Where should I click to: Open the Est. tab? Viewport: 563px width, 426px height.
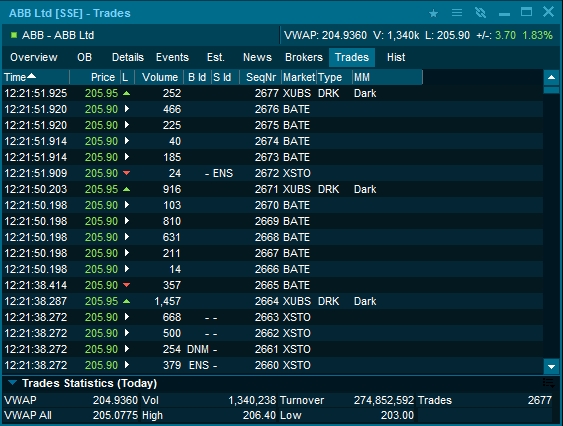click(215, 57)
